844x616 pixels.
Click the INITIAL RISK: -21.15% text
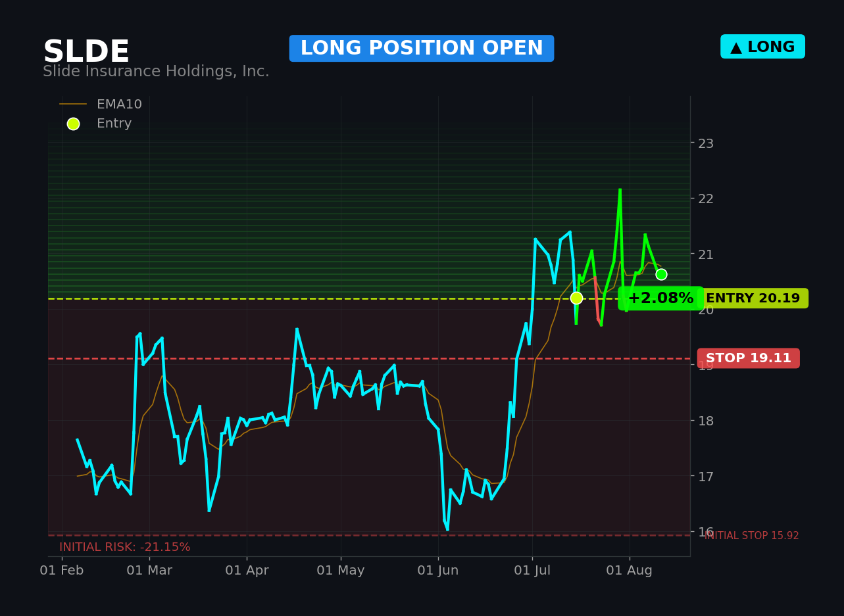tap(125, 547)
